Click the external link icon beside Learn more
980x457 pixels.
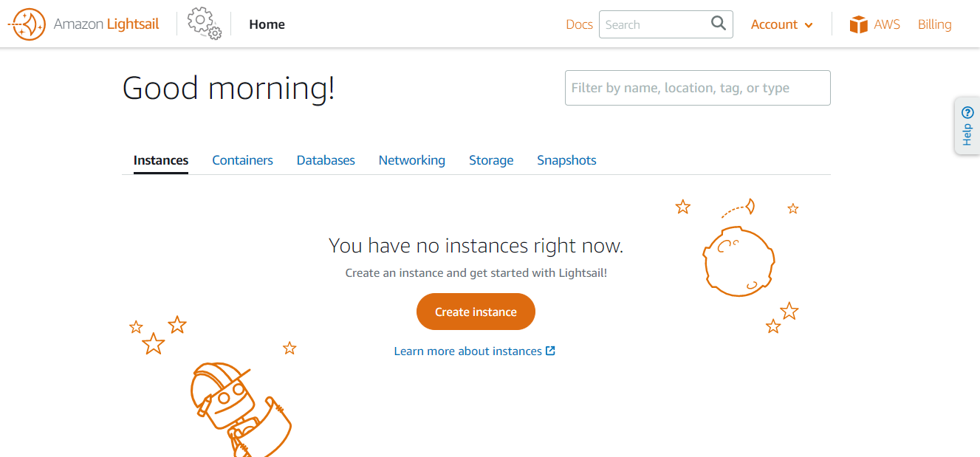(550, 351)
